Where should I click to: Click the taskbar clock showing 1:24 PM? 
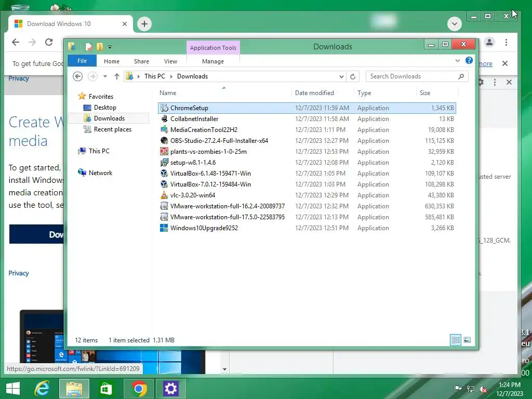tap(509, 389)
